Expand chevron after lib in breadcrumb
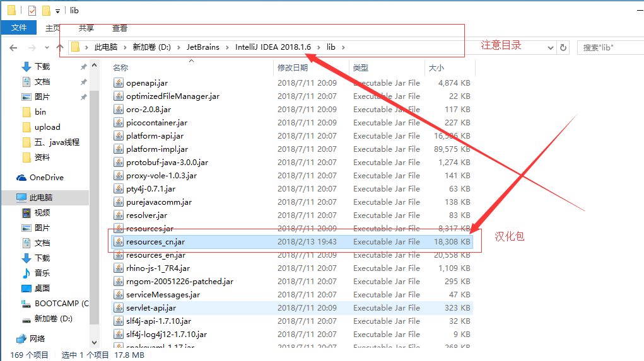The height and width of the screenshot is (361, 644). (343, 48)
